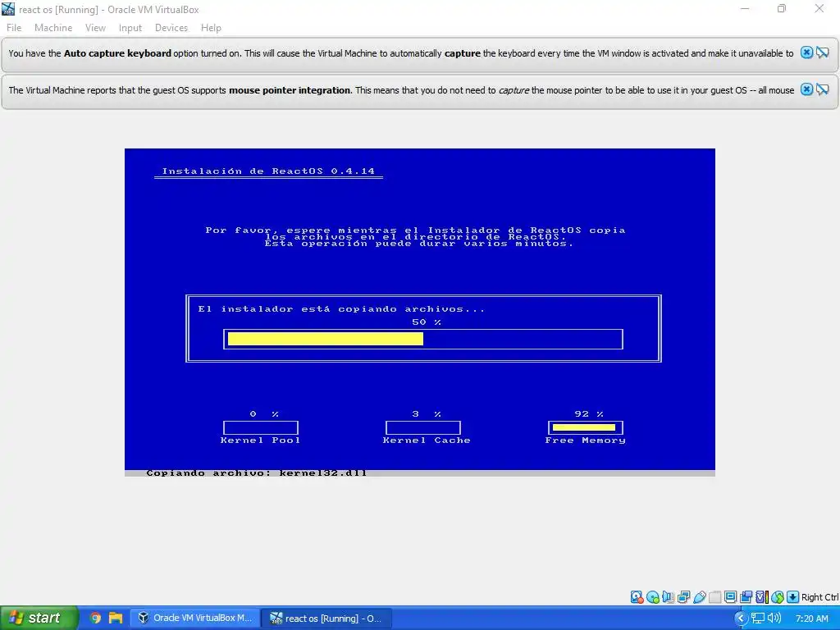
Task: Click the VirtualBox window title bar icon
Action: [8, 9]
